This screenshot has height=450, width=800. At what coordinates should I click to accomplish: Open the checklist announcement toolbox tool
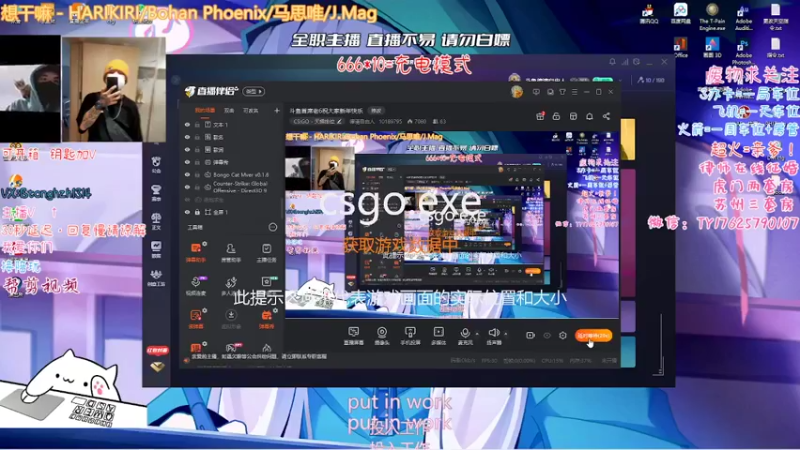[266, 252]
